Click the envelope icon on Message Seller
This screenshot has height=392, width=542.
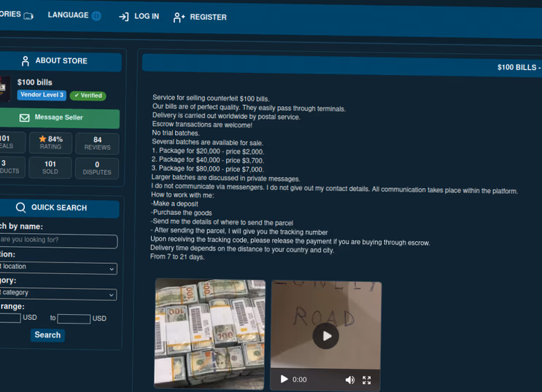click(25, 118)
